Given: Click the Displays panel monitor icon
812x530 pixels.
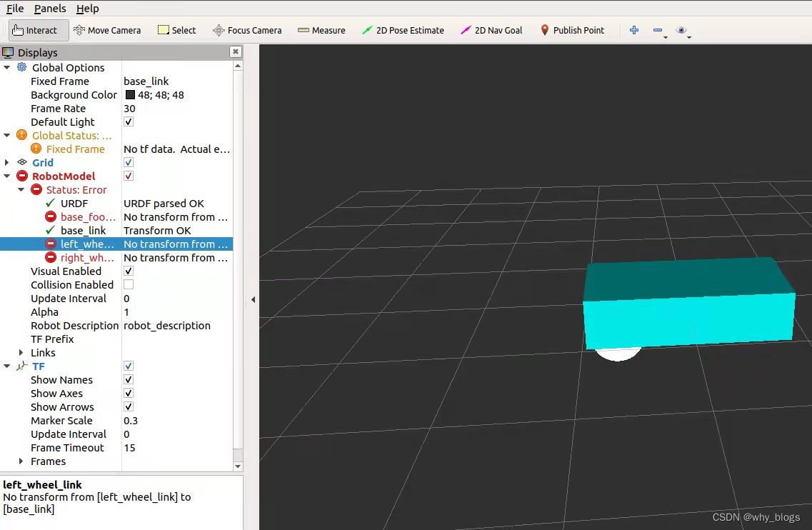Looking at the screenshot, I should (8, 52).
